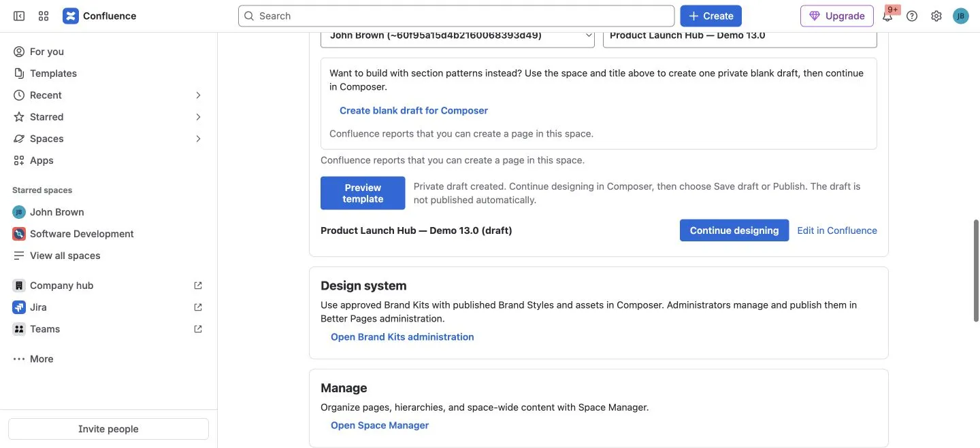Expand the Spaces submenu chevron

point(198,139)
